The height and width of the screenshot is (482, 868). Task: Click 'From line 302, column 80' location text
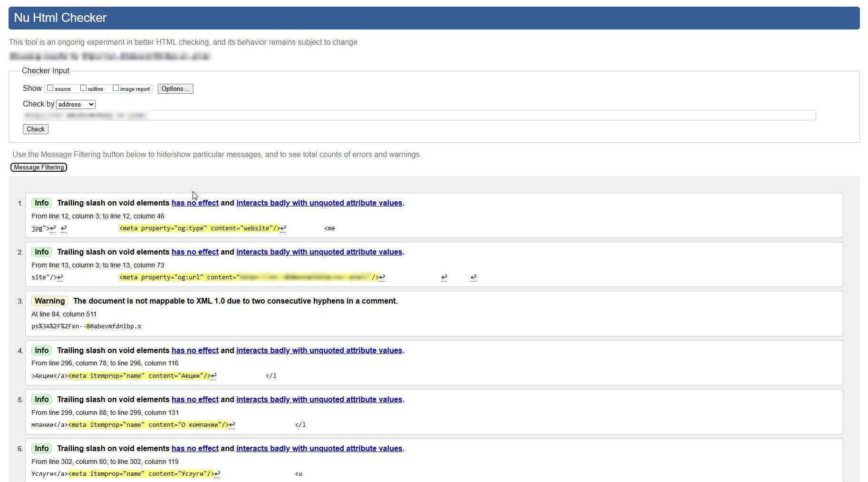[105, 462]
